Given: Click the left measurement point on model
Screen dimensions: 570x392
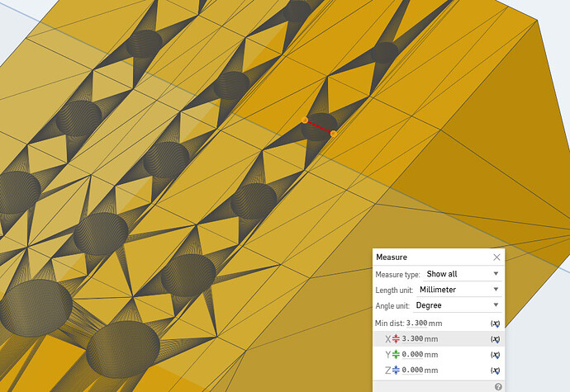Looking at the screenshot, I should tap(305, 120).
